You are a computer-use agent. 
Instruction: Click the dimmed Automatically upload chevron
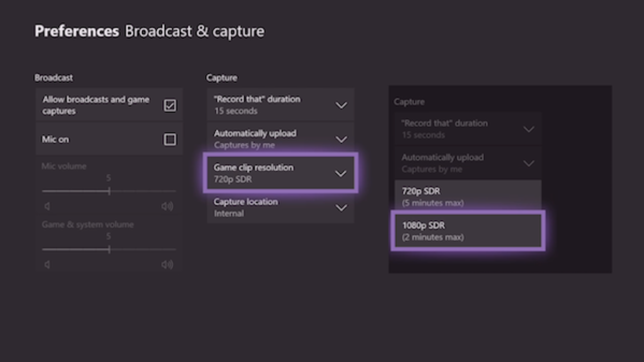[529, 164]
